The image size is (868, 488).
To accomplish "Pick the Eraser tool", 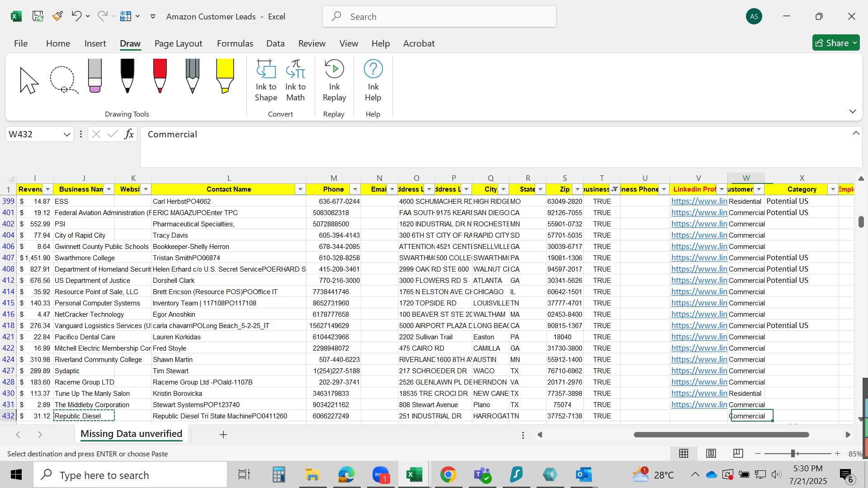I will coord(95,76).
